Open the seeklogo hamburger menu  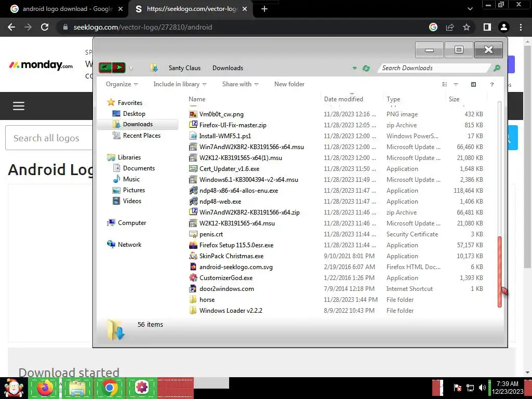[x=19, y=106]
